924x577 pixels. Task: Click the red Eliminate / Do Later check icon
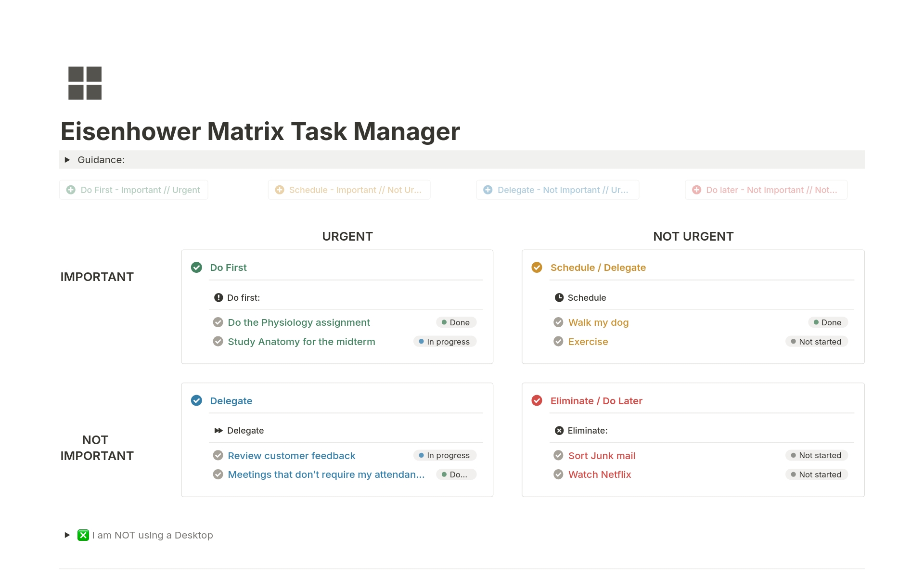pos(537,401)
